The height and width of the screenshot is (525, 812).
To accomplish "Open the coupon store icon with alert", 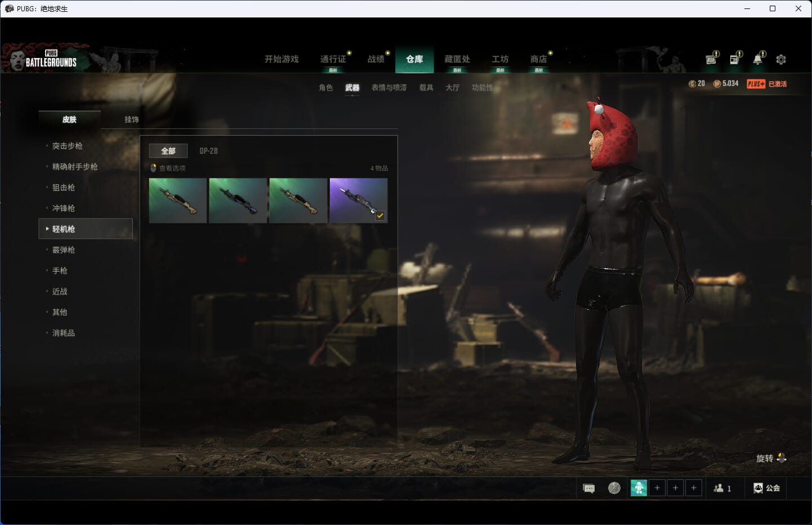I will pyautogui.click(x=712, y=59).
